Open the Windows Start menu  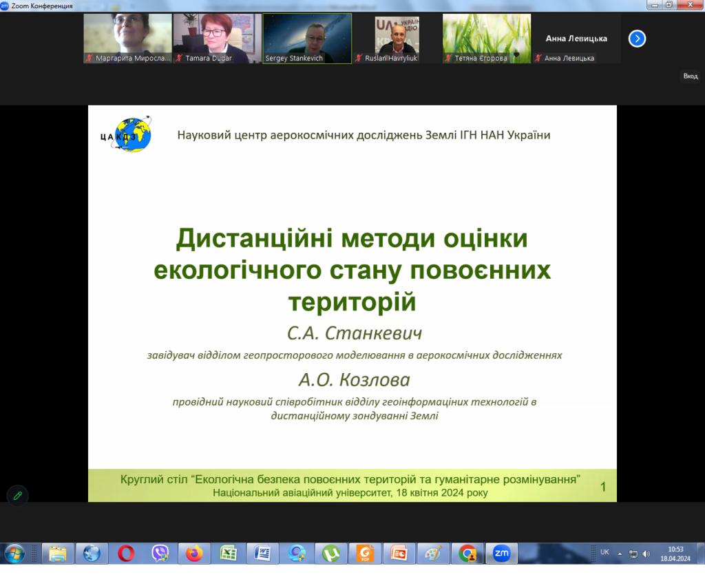[x=14, y=553]
